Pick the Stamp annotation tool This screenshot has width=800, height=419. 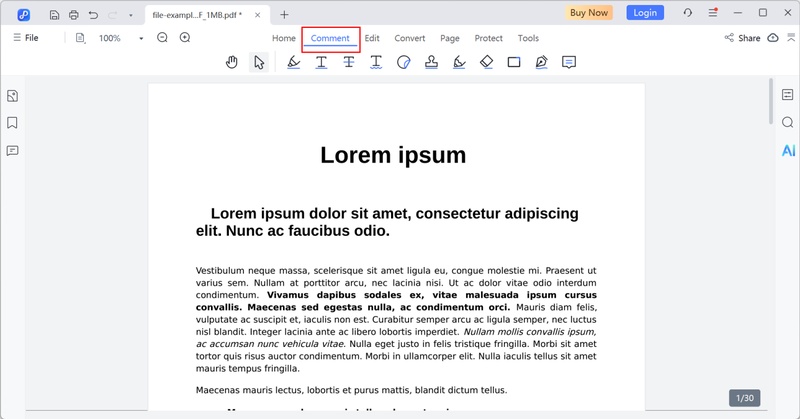[x=431, y=62]
